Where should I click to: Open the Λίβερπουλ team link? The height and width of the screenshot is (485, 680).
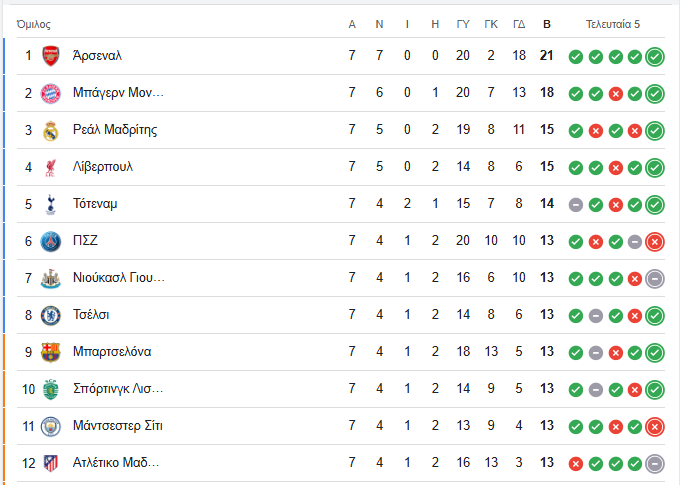pos(102,167)
